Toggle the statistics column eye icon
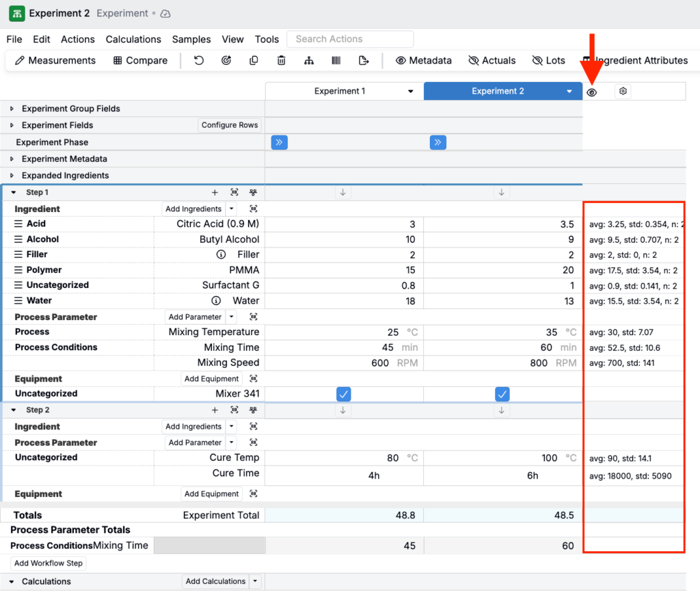700x601 pixels. (x=592, y=92)
